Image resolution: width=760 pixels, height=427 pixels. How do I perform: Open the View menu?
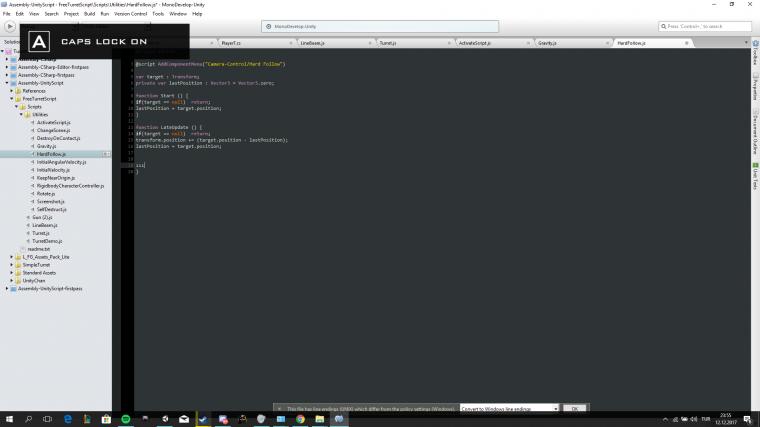34,14
